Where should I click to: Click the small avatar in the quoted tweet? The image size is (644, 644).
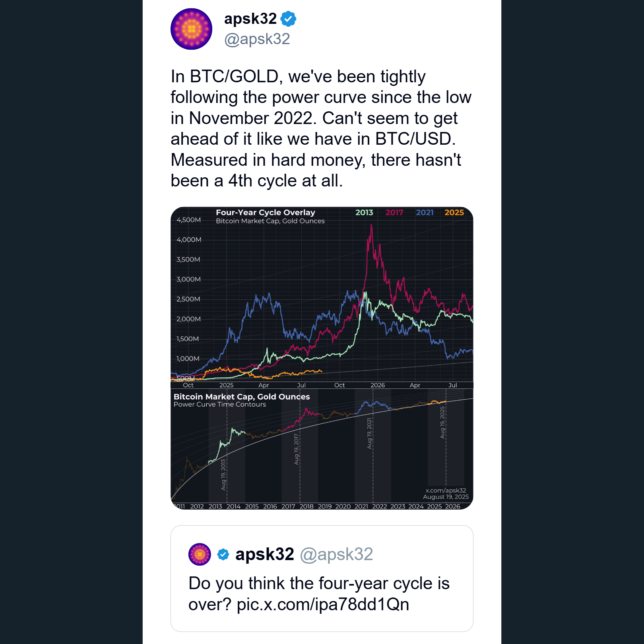pyautogui.click(x=200, y=554)
